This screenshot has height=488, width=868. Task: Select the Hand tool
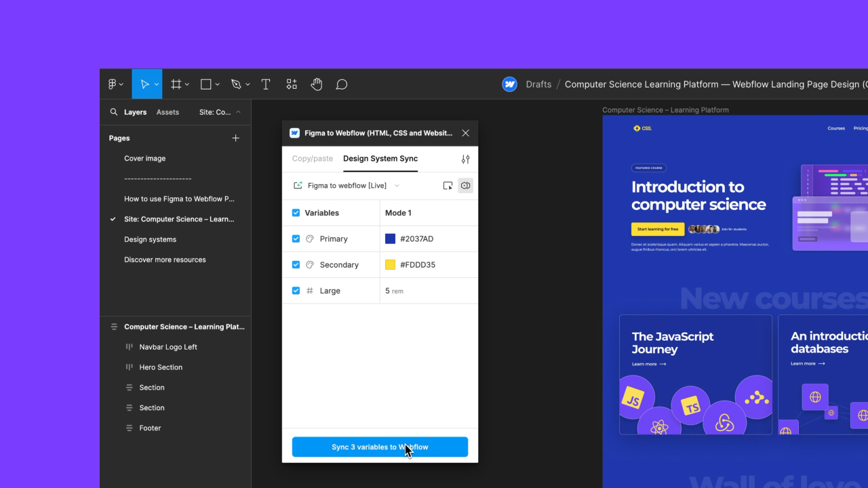317,84
